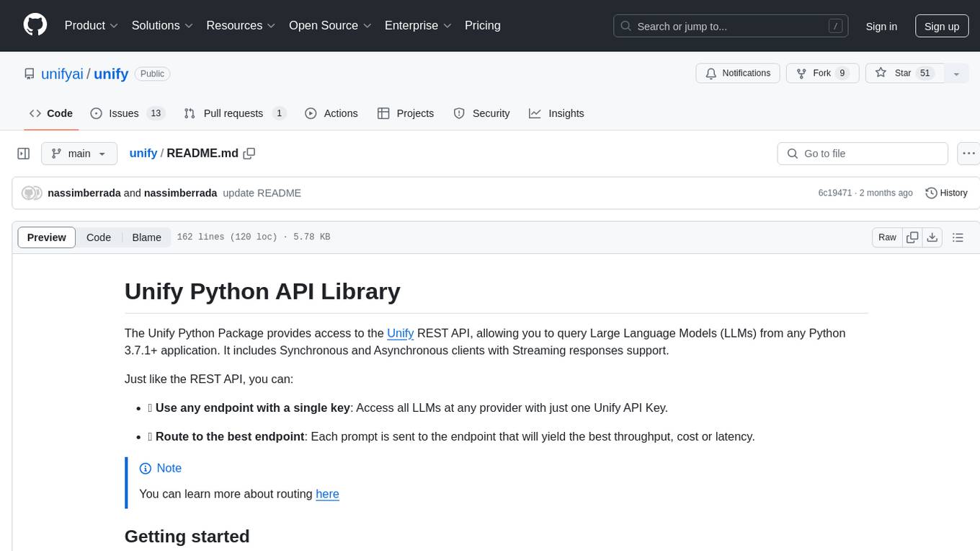This screenshot has width=980, height=551.
Task: Open the update README commit message
Action: [x=262, y=193]
